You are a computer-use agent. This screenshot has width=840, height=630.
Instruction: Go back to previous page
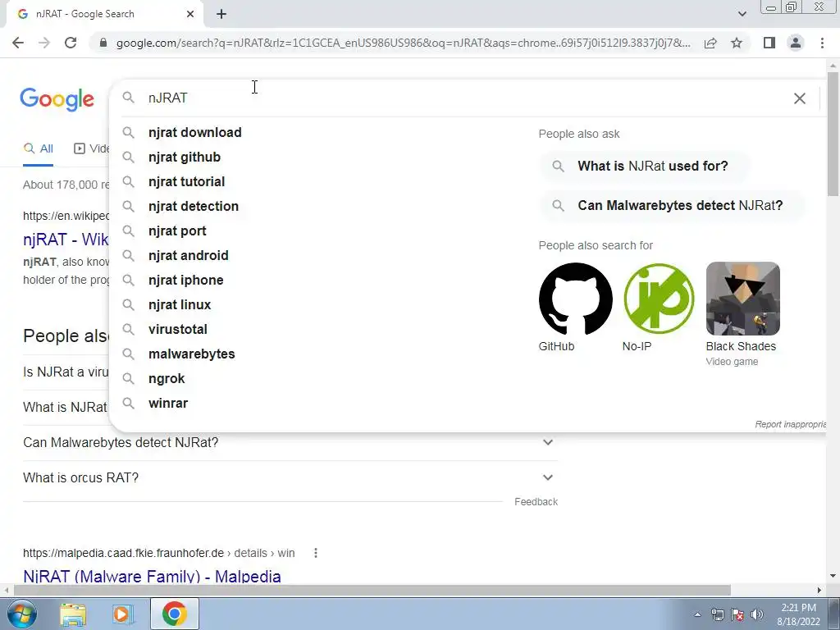click(18, 43)
